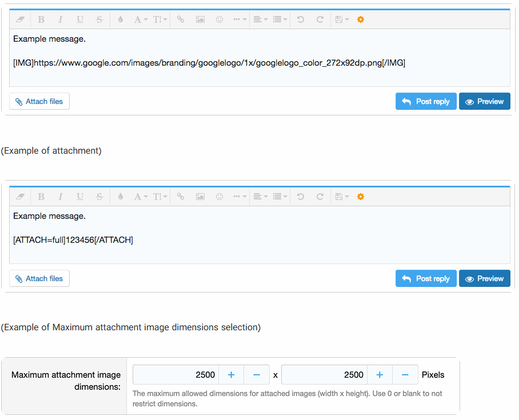Click Preview under the IMG example
Viewport: 519px width, 420px height.
coord(485,101)
